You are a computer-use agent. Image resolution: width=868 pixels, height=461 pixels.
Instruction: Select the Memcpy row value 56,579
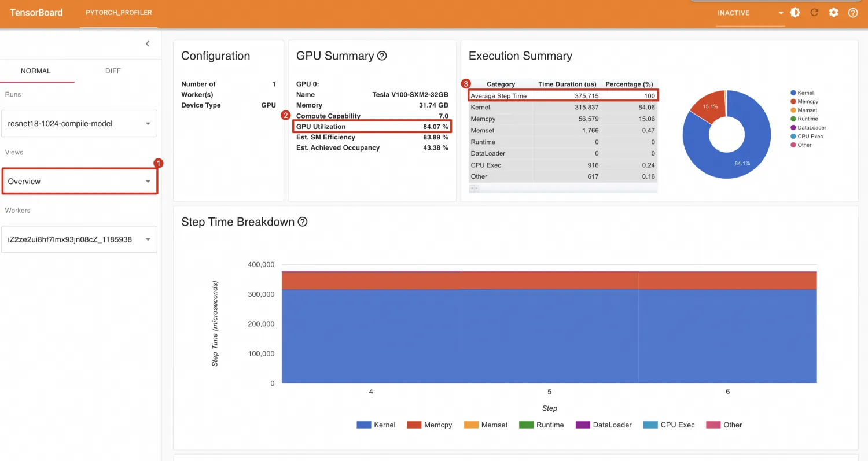tap(589, 119)
